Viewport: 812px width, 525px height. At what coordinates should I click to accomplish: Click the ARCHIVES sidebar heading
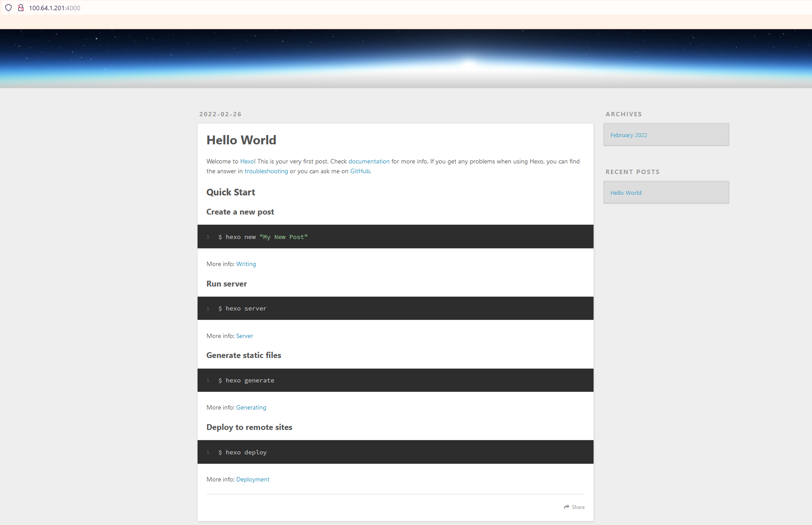pos(623,114)
